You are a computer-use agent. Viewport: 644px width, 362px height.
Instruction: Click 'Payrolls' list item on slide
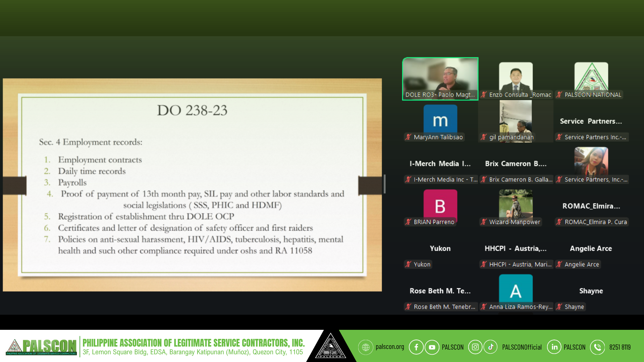[72, 183]
